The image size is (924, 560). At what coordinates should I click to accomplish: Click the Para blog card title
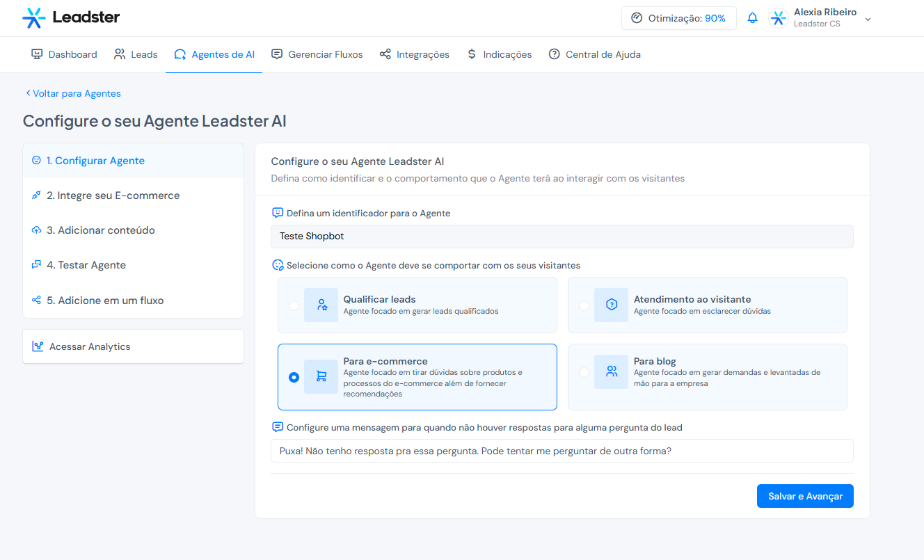click(x=655, y=361)
